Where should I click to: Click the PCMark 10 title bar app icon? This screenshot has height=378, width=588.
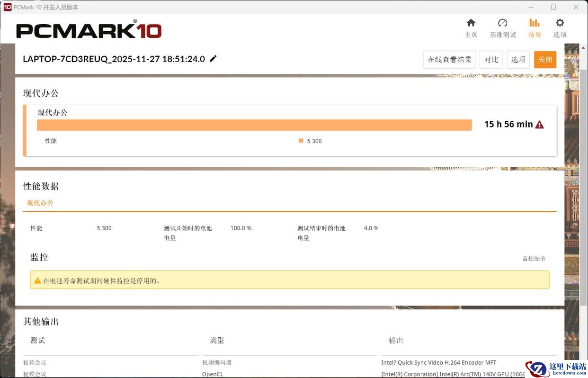point(7,7)
